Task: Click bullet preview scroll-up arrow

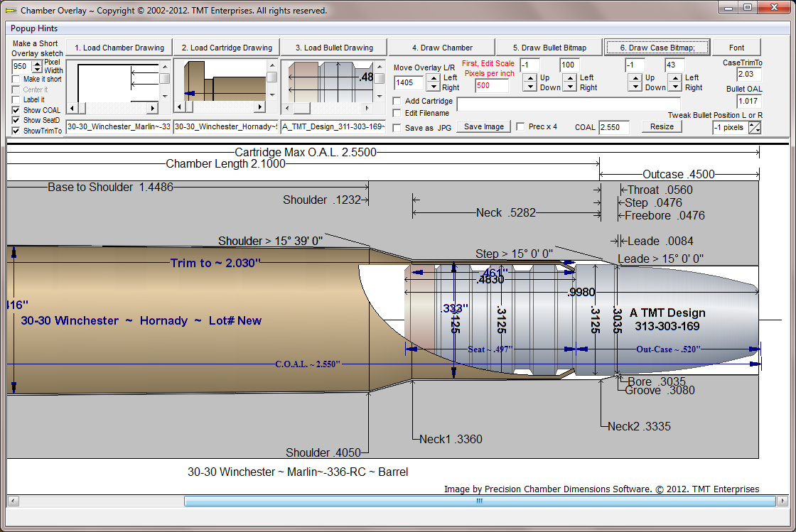Action: pos(380,67)
